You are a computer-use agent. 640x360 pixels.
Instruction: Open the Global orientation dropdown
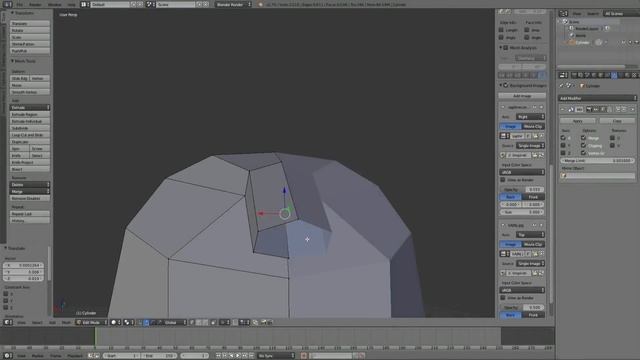(176, 322)
